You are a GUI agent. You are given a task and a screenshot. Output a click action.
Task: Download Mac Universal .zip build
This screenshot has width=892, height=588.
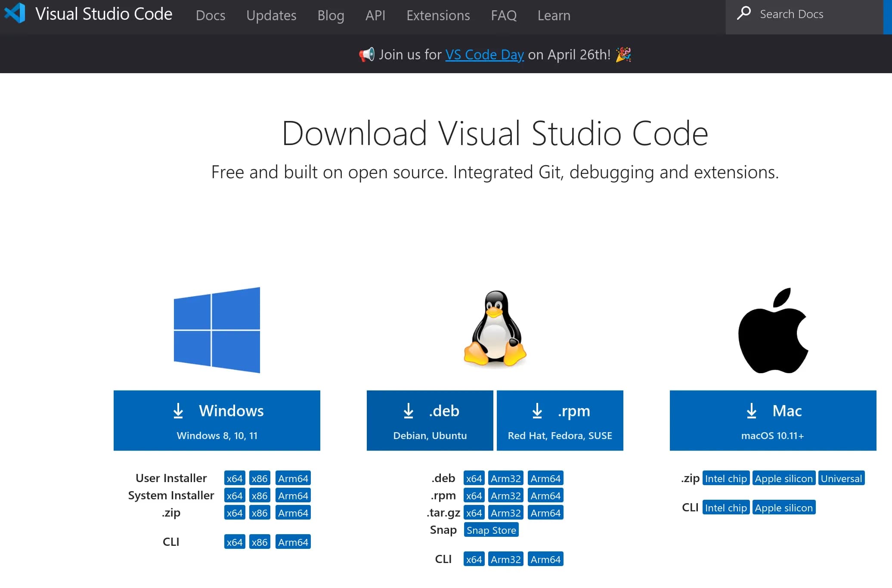(841, 478)
